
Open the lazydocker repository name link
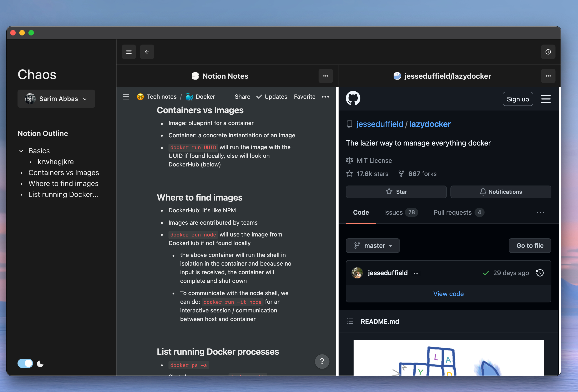coord(430,124)
